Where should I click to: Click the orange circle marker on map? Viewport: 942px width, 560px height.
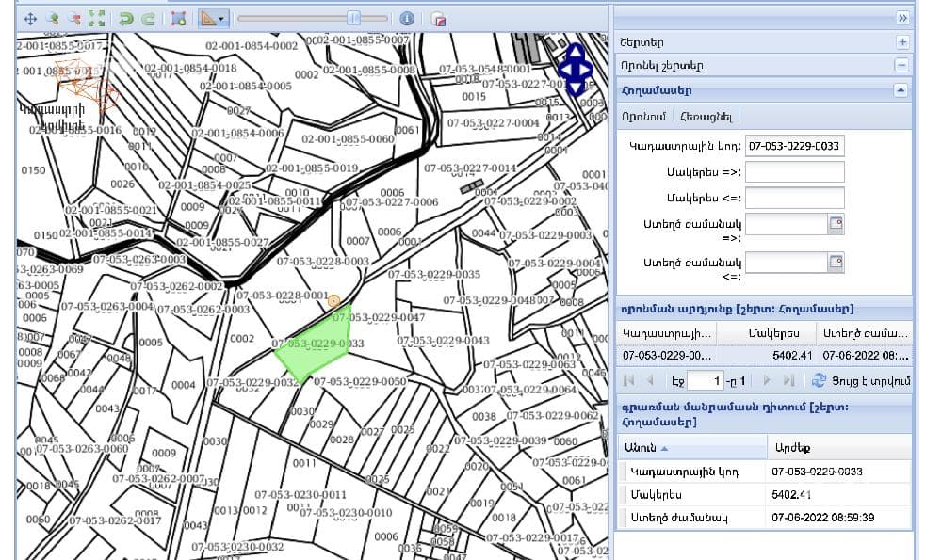point(334,301)
